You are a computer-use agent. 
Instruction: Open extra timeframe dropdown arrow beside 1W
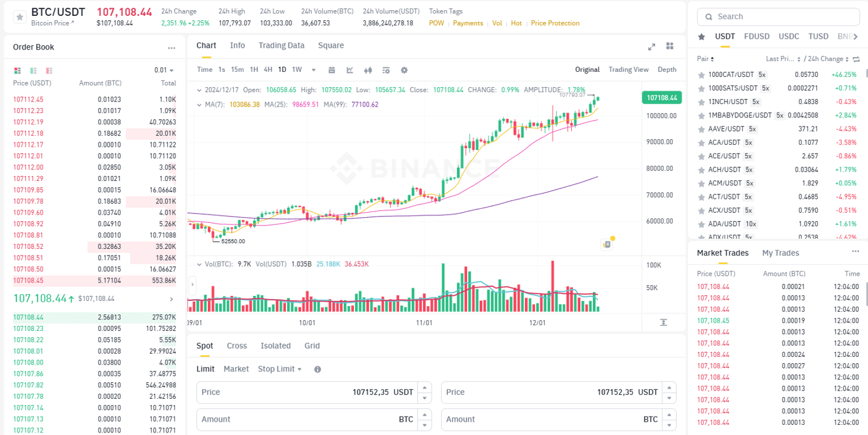pos(313,70)
